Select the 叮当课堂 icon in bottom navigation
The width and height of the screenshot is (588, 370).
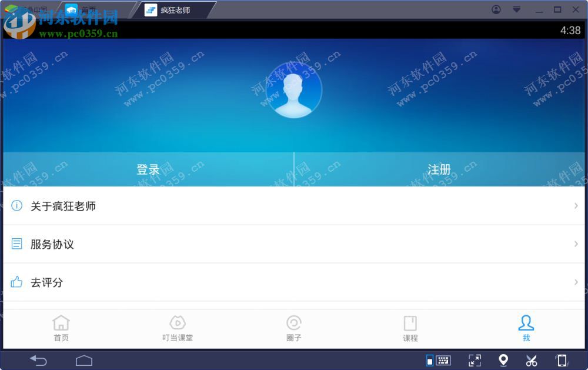tap(178, 325)
